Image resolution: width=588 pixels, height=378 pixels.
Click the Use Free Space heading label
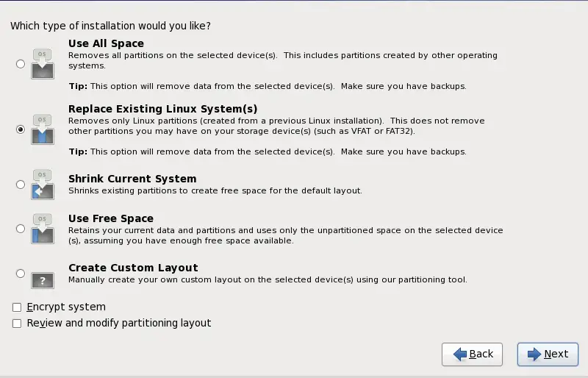111,218
